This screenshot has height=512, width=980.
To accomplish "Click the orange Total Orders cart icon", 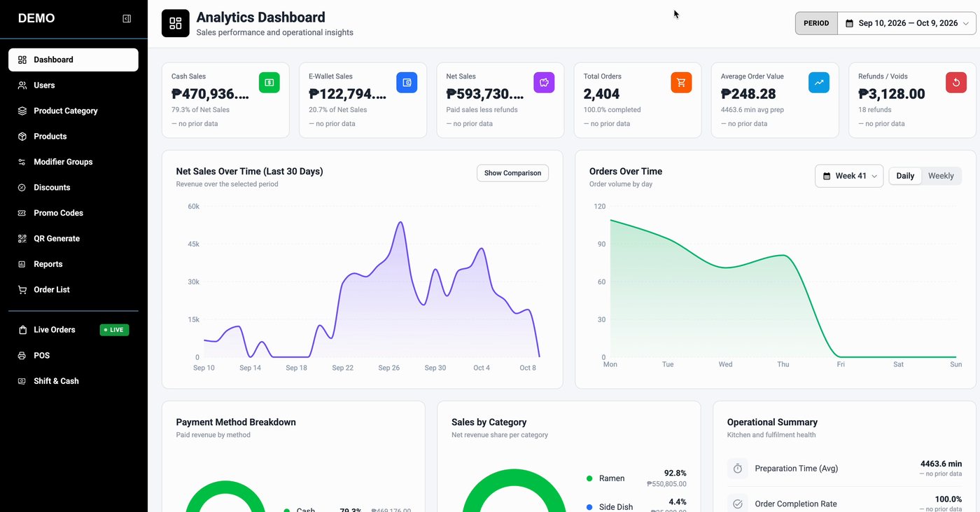I will pos(681,83).
